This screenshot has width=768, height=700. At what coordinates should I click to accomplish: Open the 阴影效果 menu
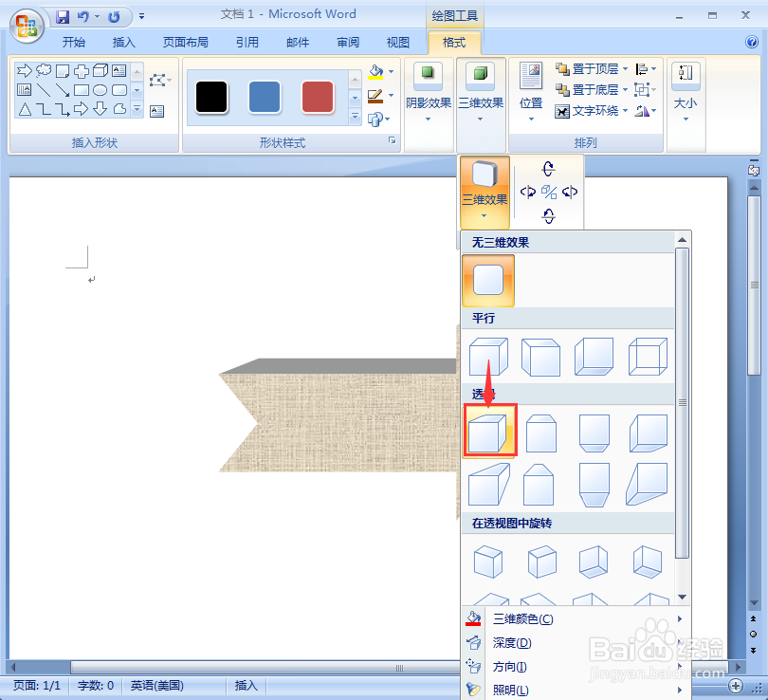428,92
